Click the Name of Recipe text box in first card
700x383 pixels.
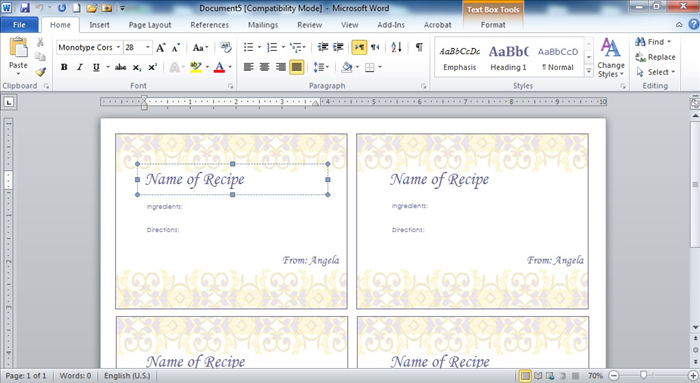coord(232,179)
